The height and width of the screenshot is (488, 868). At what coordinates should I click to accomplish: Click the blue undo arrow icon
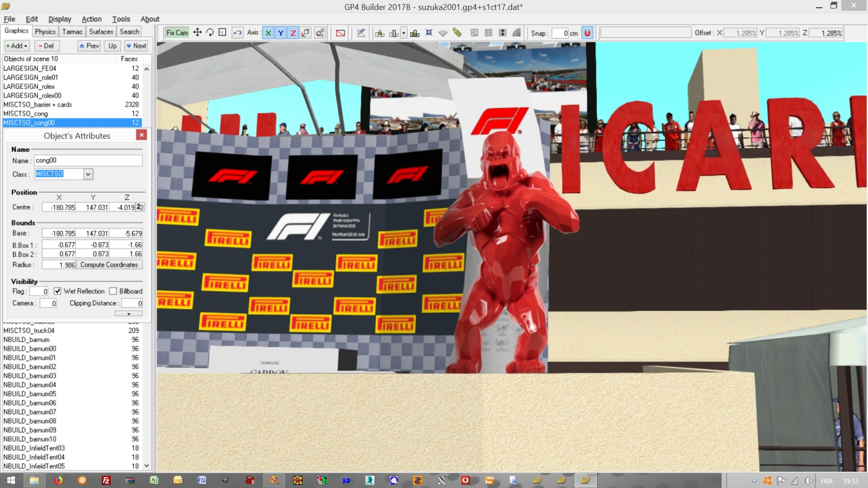(237, 33)
